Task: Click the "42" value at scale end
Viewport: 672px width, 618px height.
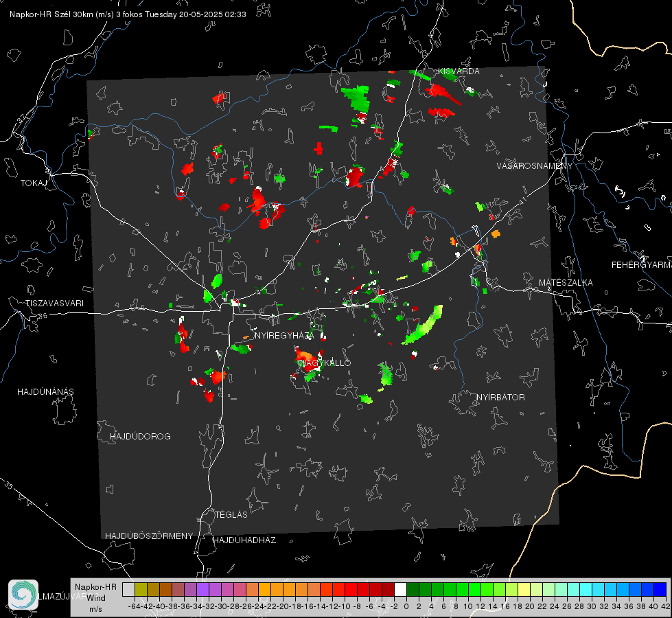Action: point(666,606)
